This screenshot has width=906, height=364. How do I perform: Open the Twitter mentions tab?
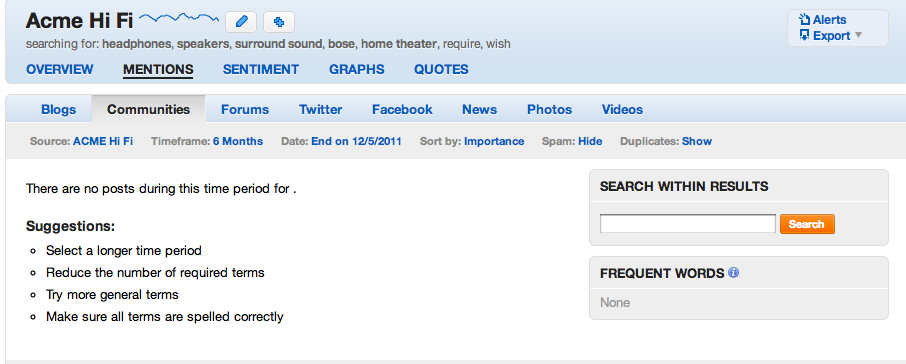[x=320, y=110]
